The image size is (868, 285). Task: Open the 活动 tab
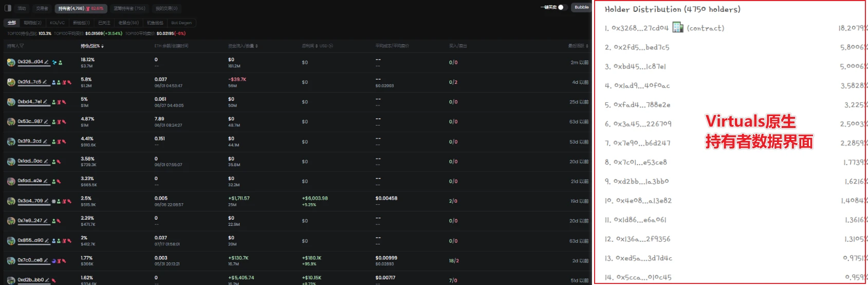click(22, 8)
